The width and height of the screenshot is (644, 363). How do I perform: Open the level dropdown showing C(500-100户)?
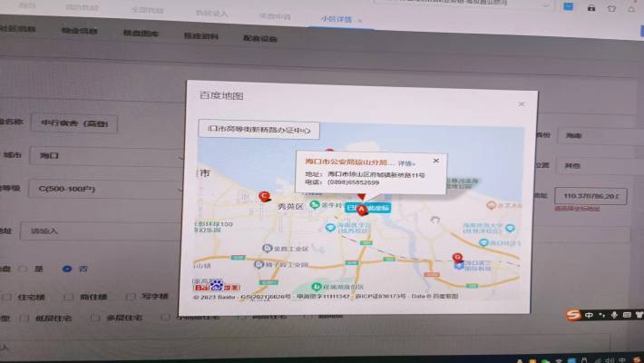click(x=106, y=189)
